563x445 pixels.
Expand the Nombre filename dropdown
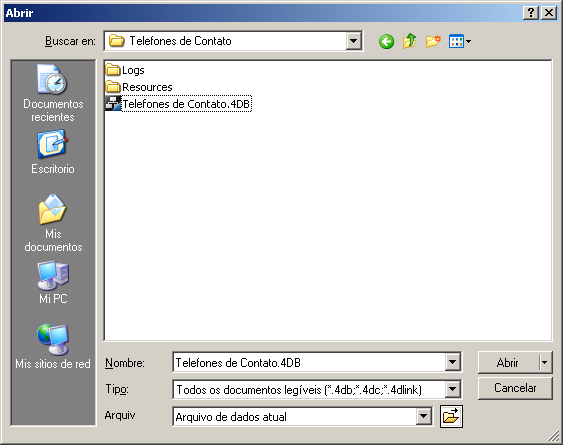point(452,362)
